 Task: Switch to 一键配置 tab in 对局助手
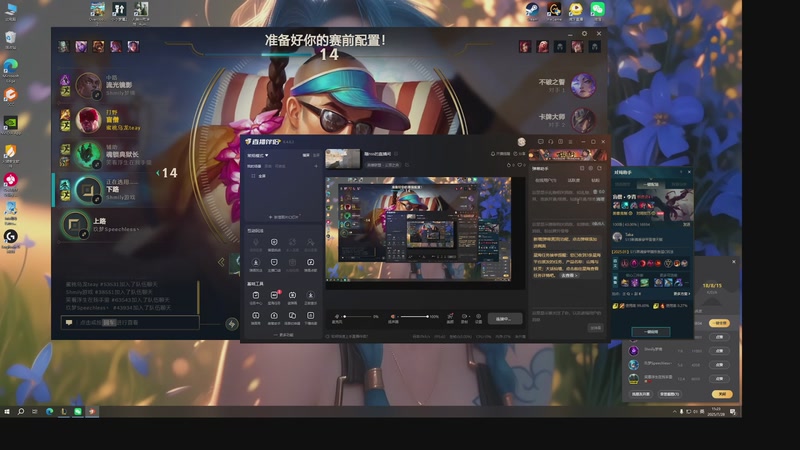pyautogui.click(x=651, y=184)
